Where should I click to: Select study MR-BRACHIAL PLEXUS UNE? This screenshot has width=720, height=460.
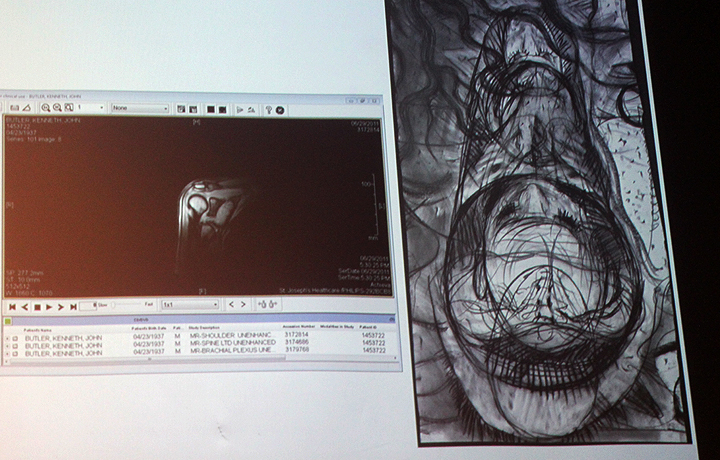tap(231, 350)
